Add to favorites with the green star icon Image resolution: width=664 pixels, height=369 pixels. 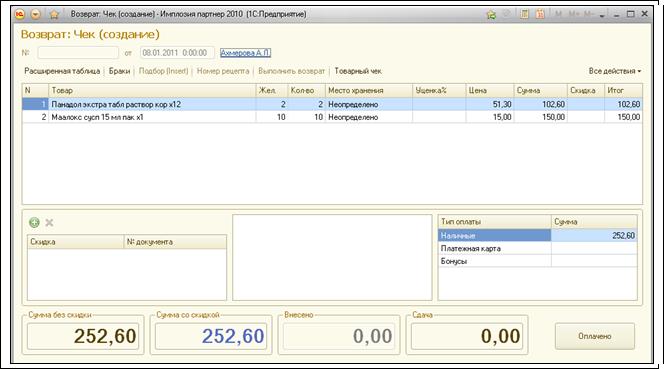pyautogui.click(x=491, y=14)
